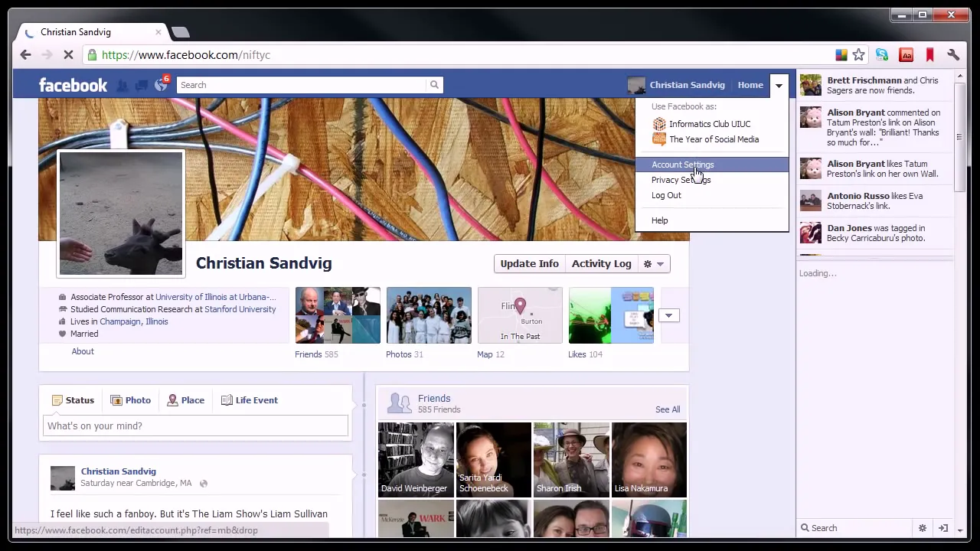The image size is (980, 551).
Task: Open Sarita Yardi Schoenebeck friend photo
Action: point(494,460)
